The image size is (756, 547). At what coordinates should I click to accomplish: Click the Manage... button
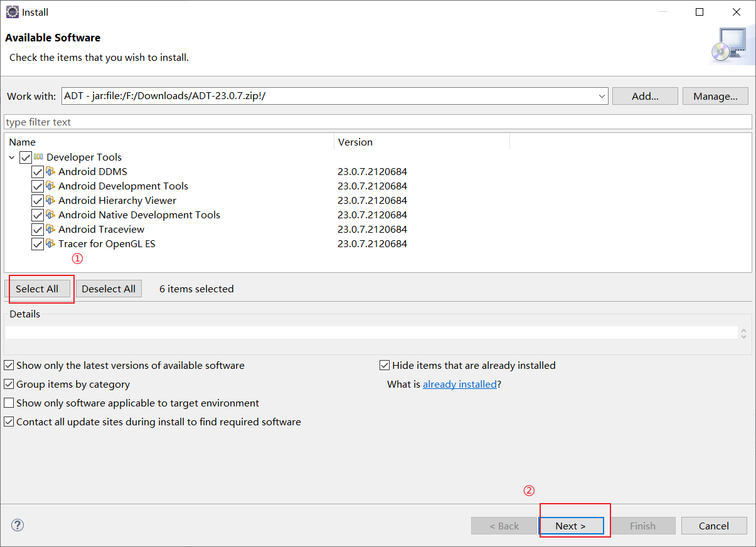715,96
